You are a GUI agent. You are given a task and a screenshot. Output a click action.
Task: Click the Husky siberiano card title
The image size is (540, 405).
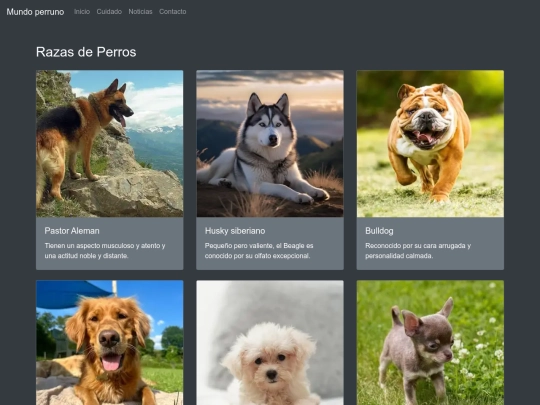pos(235,231)
